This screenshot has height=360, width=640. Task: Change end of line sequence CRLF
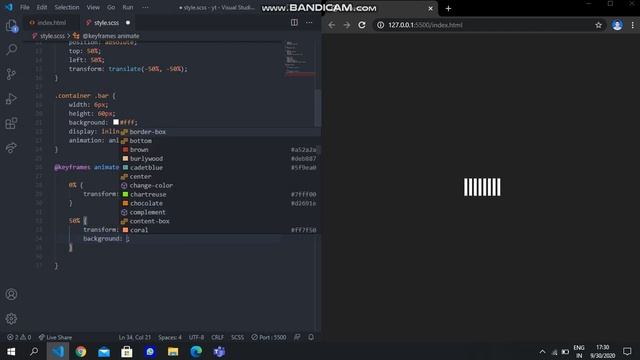tap(218, 337)
